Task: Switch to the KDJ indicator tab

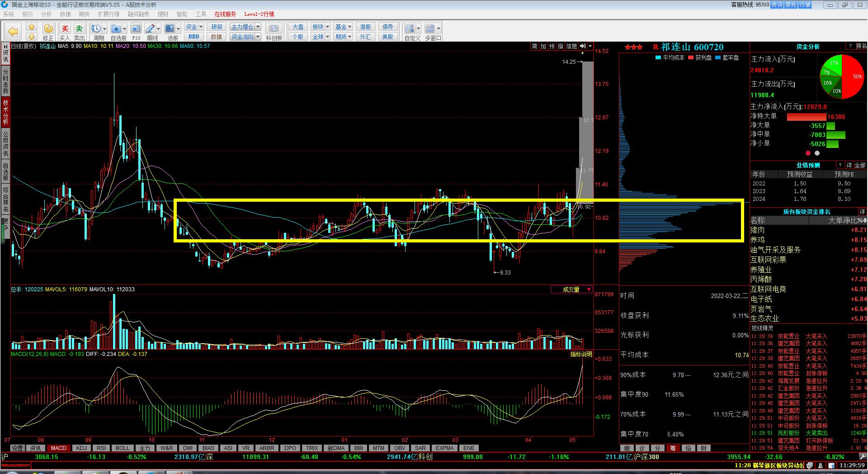Action: click(81, 448)
